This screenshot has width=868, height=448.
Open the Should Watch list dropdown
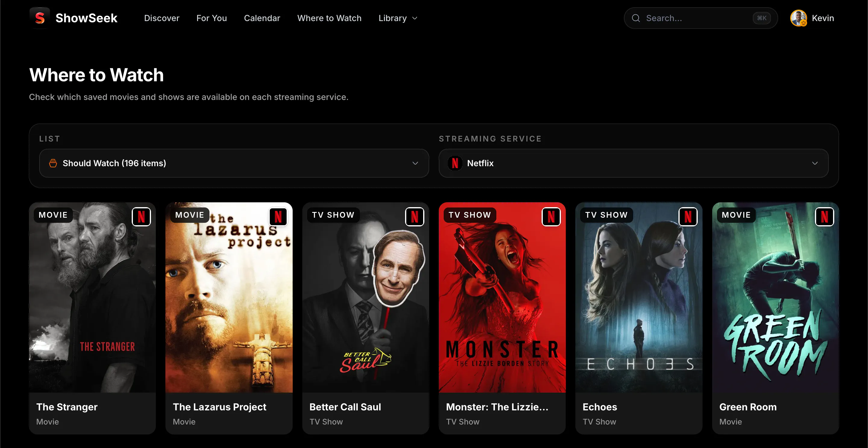[234, 163]
